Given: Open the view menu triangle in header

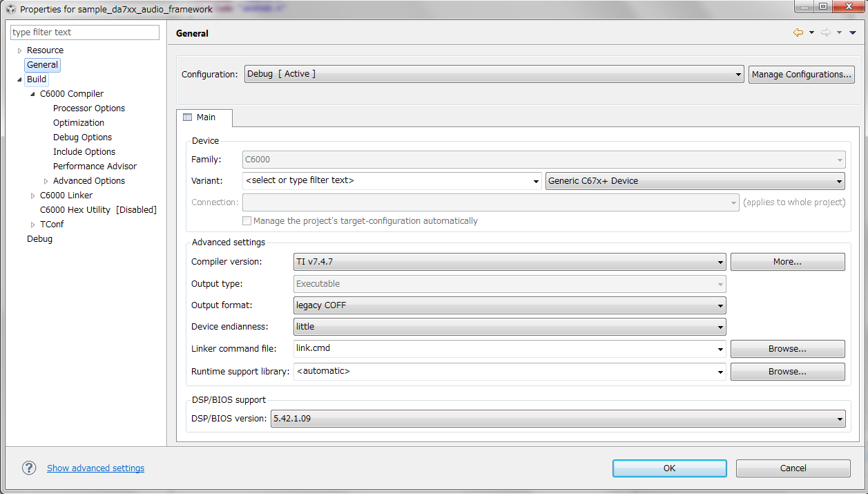Looking at the screenshot, I should point(852,32).
